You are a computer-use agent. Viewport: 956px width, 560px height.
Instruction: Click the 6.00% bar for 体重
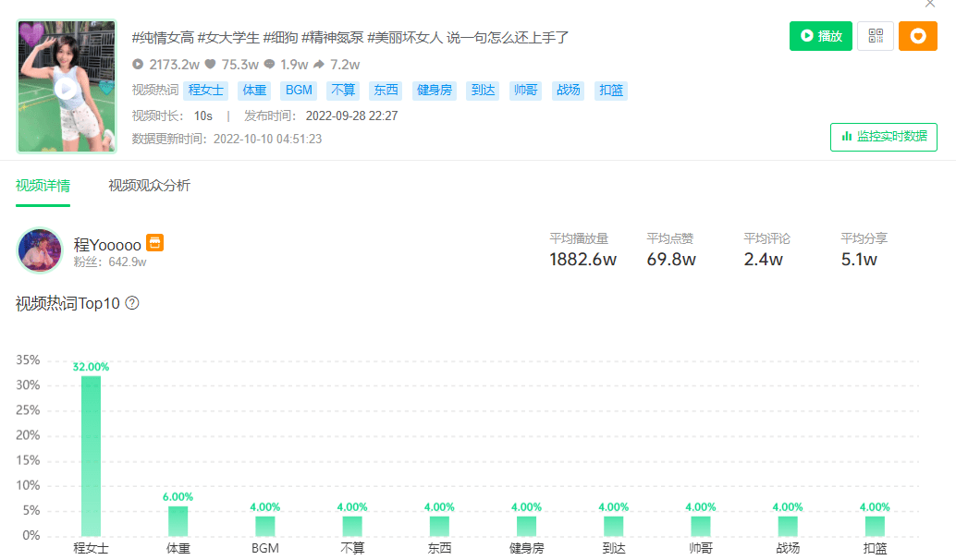178,520
